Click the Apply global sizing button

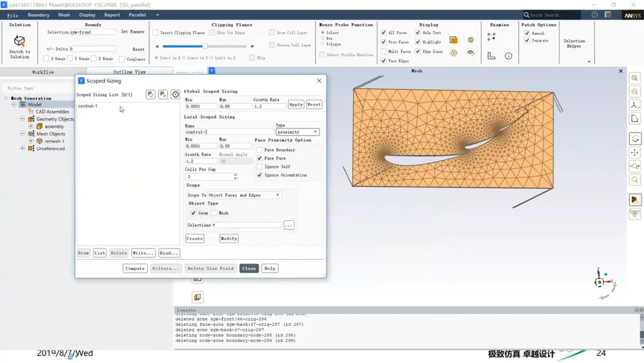(296, 104)
